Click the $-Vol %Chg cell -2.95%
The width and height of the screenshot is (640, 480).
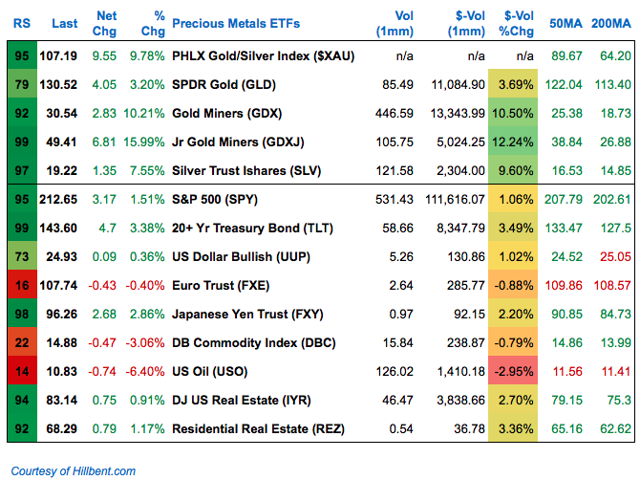pos(513,371)
